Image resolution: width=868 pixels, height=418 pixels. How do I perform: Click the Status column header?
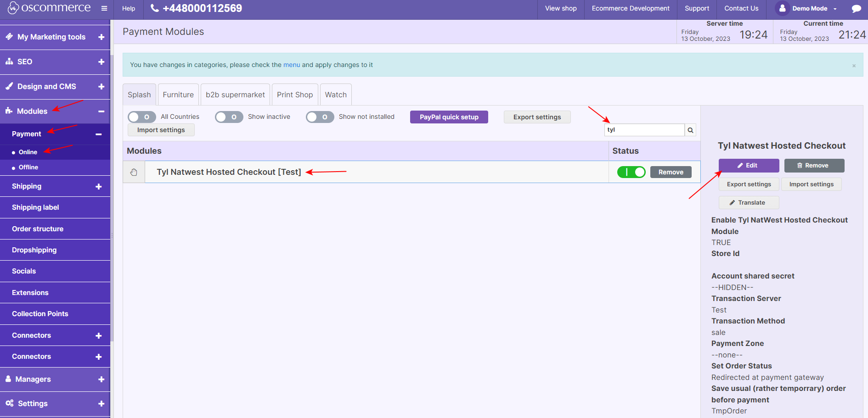click(626, 151)
